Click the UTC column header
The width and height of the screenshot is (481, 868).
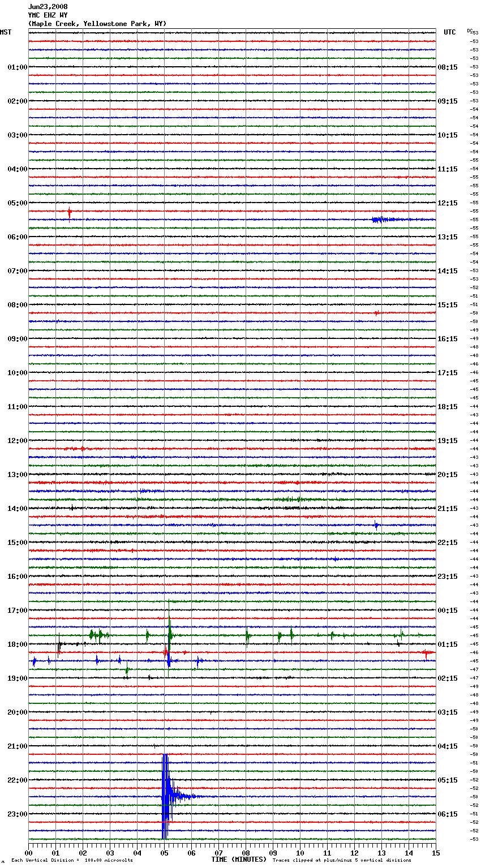click(x=449, y=32)
